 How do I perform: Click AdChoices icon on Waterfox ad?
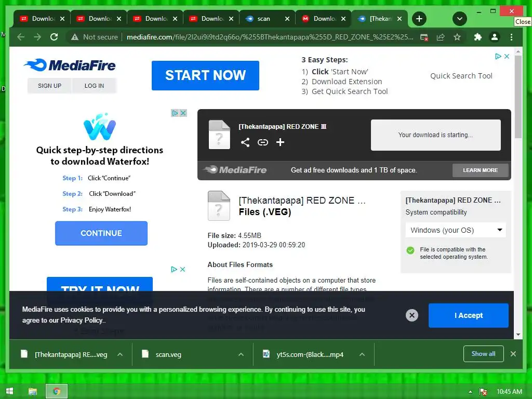click(x=175, y=113)
